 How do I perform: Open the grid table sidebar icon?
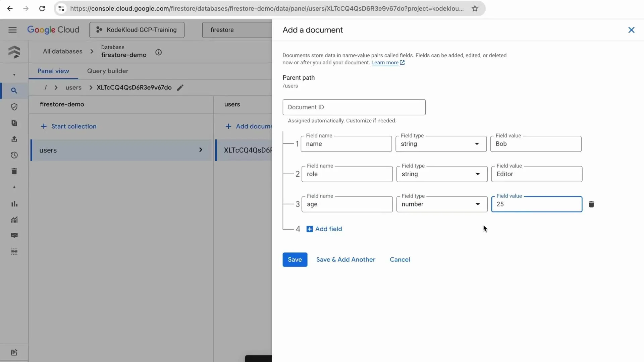(14, 252)
